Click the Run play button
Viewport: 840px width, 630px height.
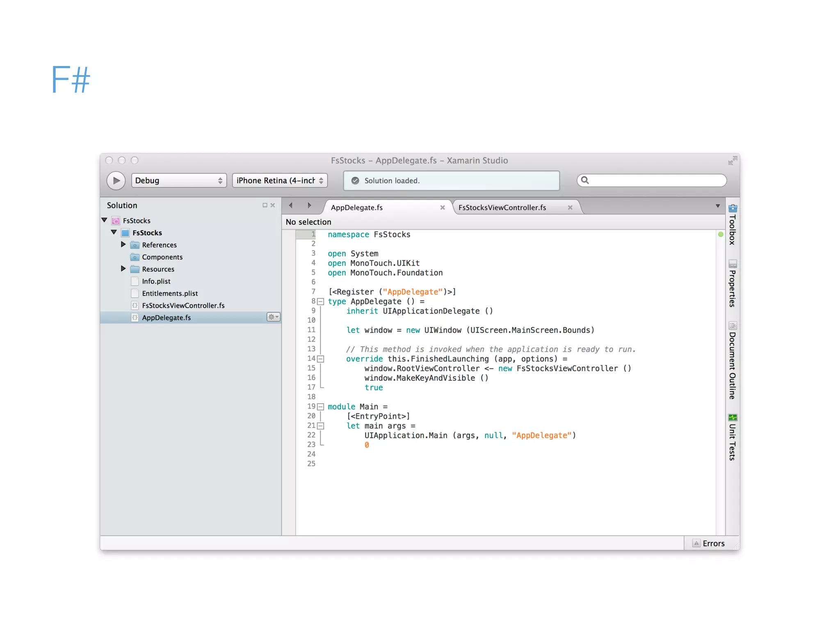point(116,180)
